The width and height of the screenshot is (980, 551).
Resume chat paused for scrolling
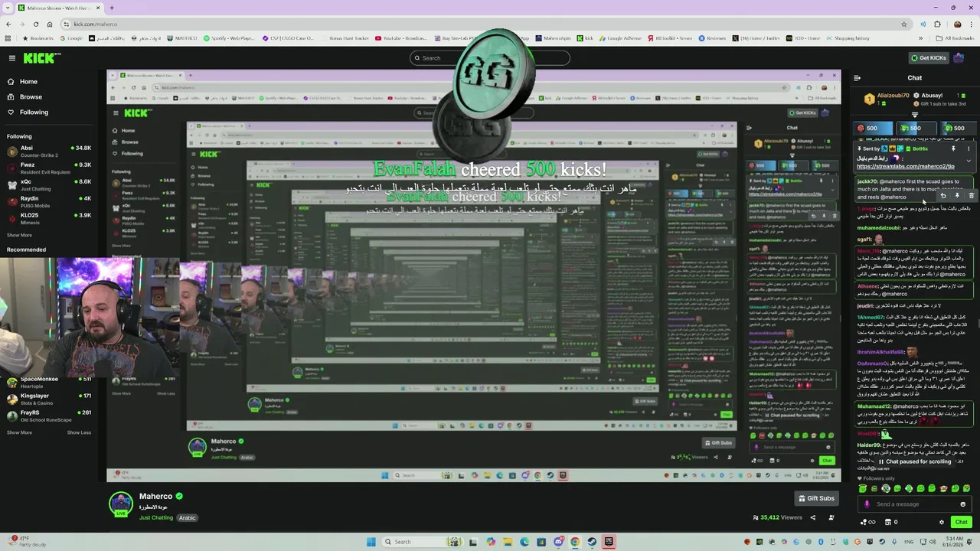click(914, 462)
